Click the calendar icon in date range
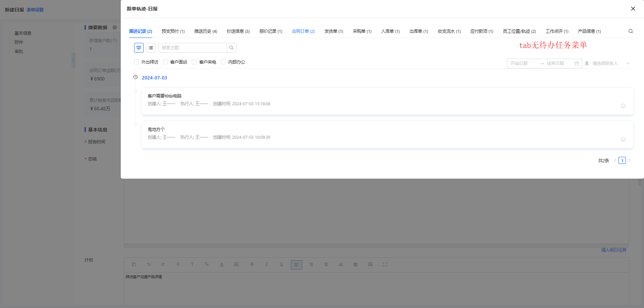 point(577,63)
